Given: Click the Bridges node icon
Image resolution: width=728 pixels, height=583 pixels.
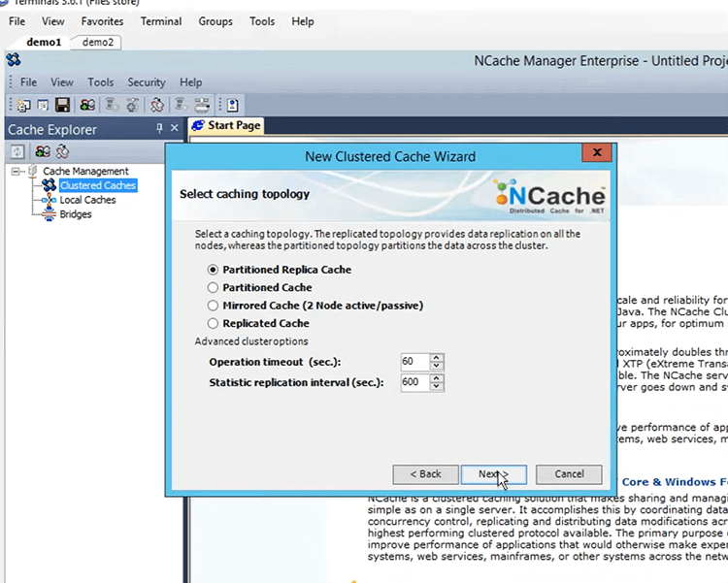Looking at the screenshot, I should 50,214.
